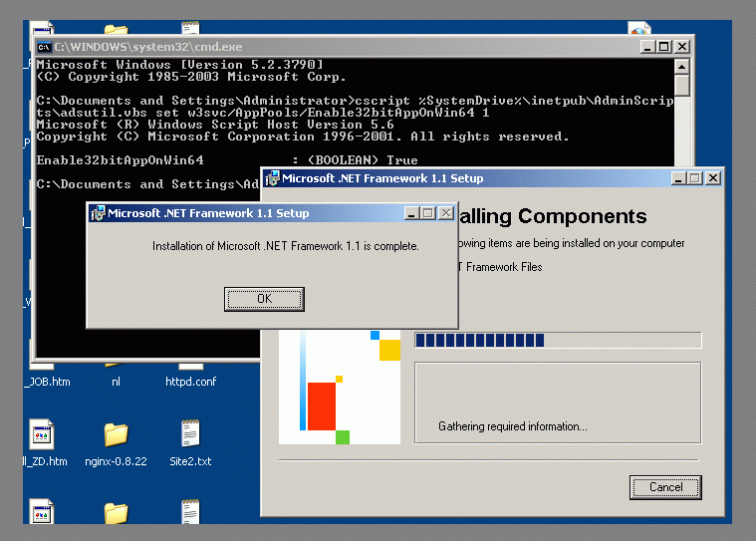The height and width of the screenshot is (541, 756).
Task: Click the installation progress bar
Action: [558, 341]
